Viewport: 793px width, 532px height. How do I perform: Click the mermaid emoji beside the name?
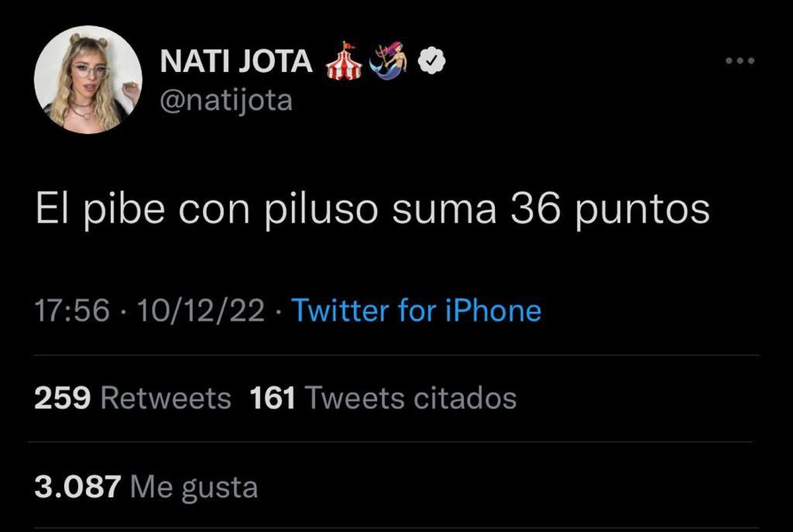389,61
